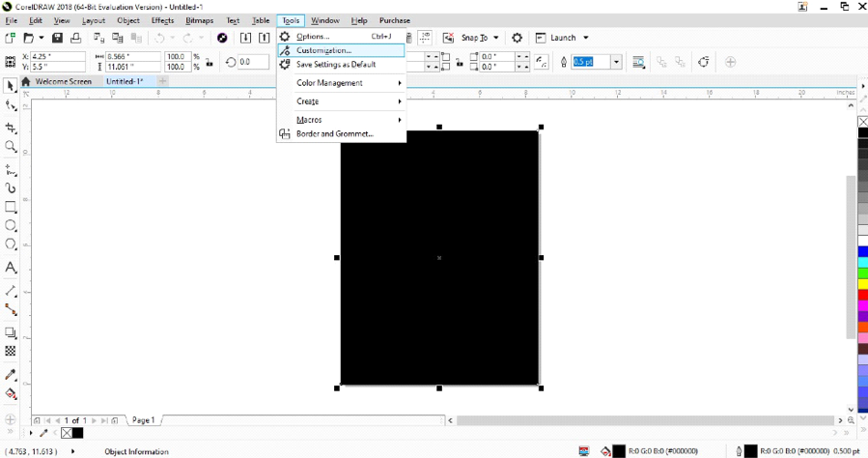Image resolution: width=868 pixels, height=458 pixels.
Task: Select the Polygon tool
Action: [10, 244]
